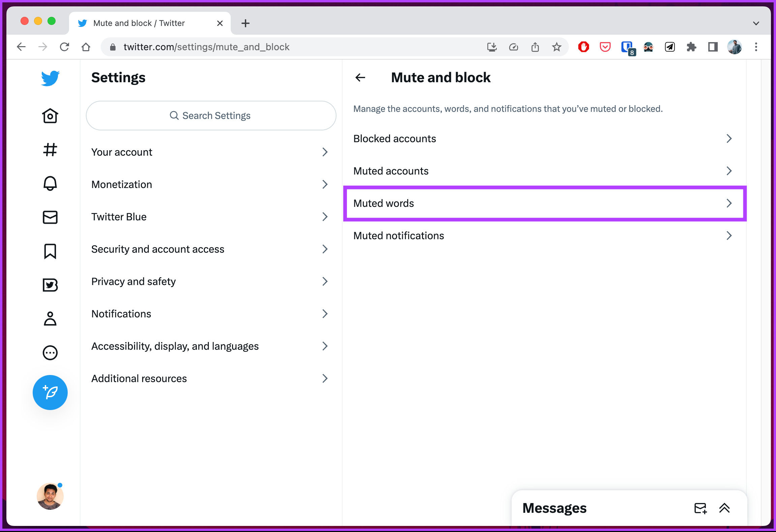Image resolution: width=776 pixels, height=532 pixels.
Task: Expand Accessibility, display, and languages chevron
Action: coord(325,346)
